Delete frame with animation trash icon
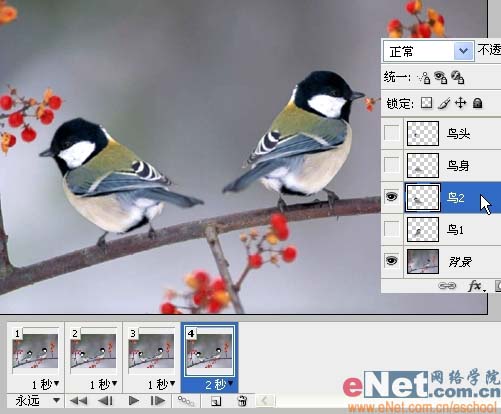The image size is (501, 414). (242, 400)
